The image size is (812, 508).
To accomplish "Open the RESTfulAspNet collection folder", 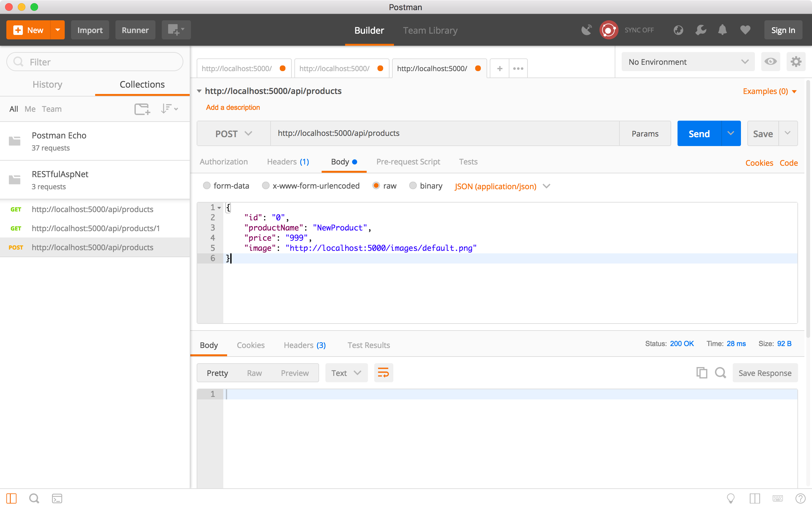I will pyautogui.click(x=95, y=180).
